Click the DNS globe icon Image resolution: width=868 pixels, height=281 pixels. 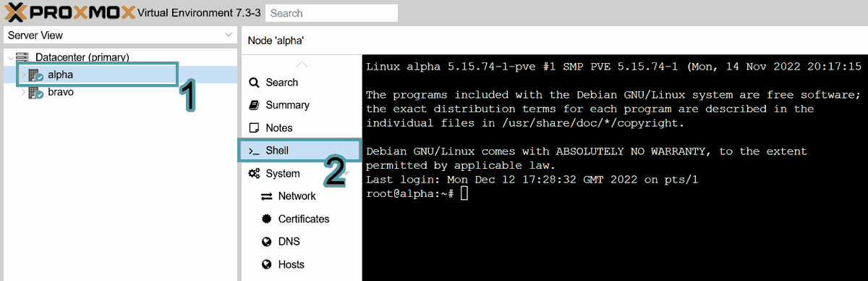click(266, 241)
